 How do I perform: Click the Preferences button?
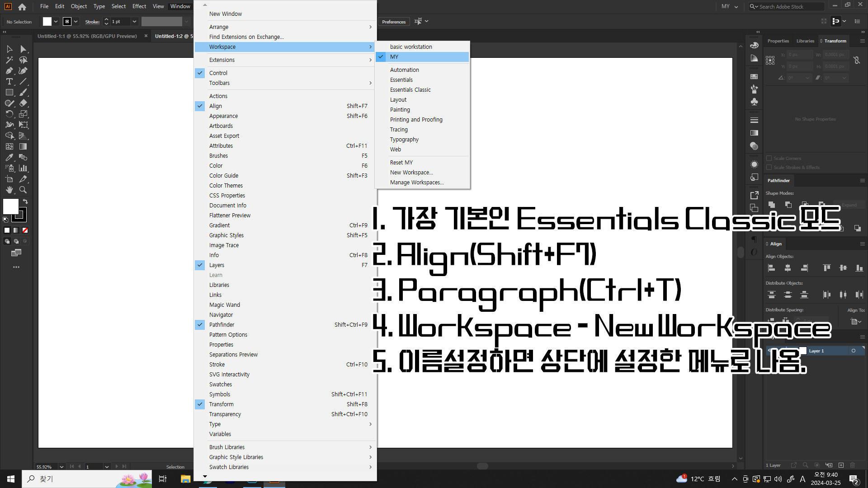coord(393,22)
